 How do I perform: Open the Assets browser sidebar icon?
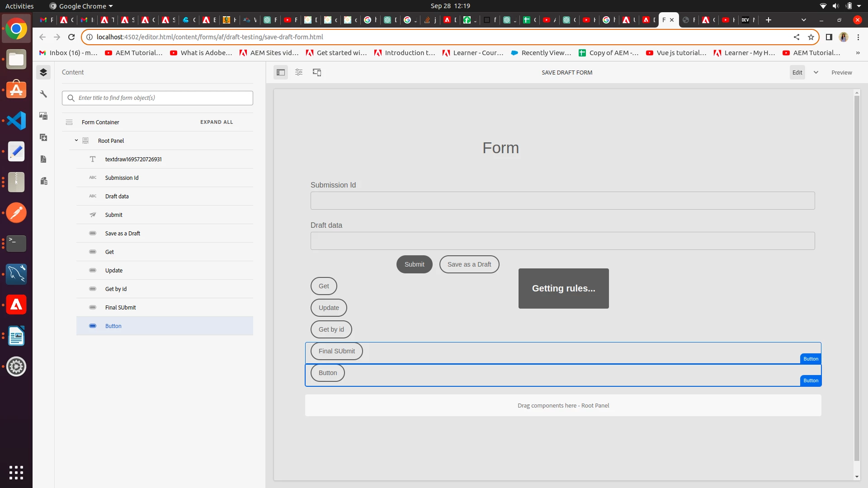click(x=43, y=116)
